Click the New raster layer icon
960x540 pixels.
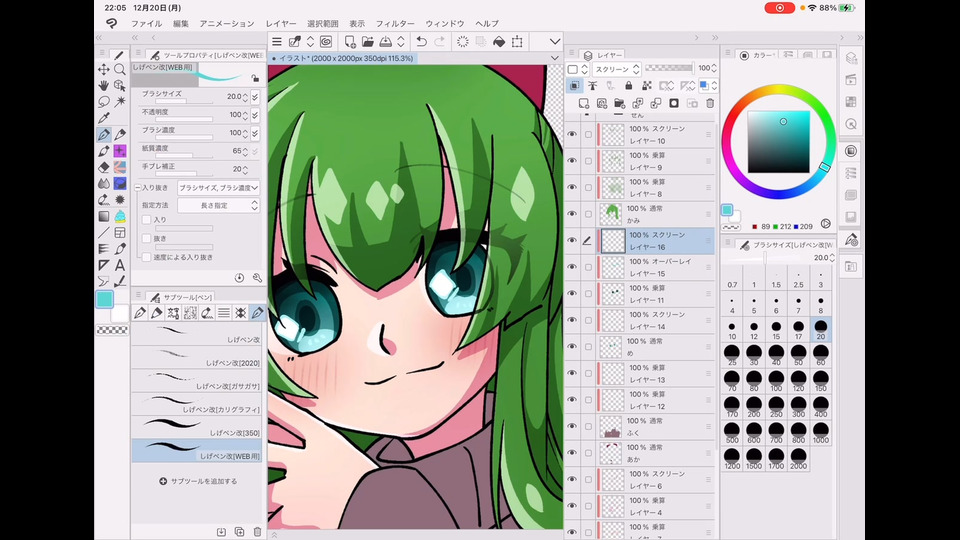pos(584,103)
